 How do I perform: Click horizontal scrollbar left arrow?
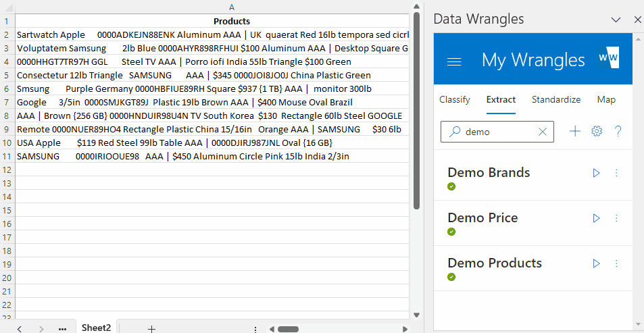coord(271,329)
